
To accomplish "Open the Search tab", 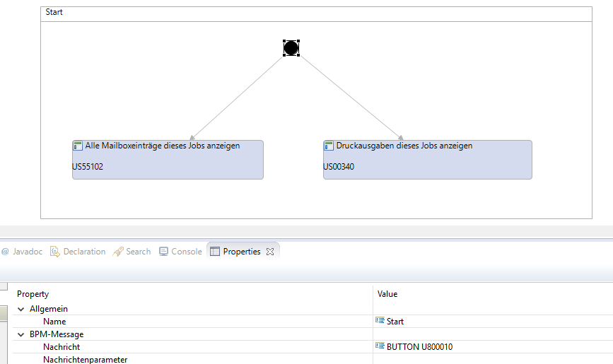I will [x=132, y=252].
